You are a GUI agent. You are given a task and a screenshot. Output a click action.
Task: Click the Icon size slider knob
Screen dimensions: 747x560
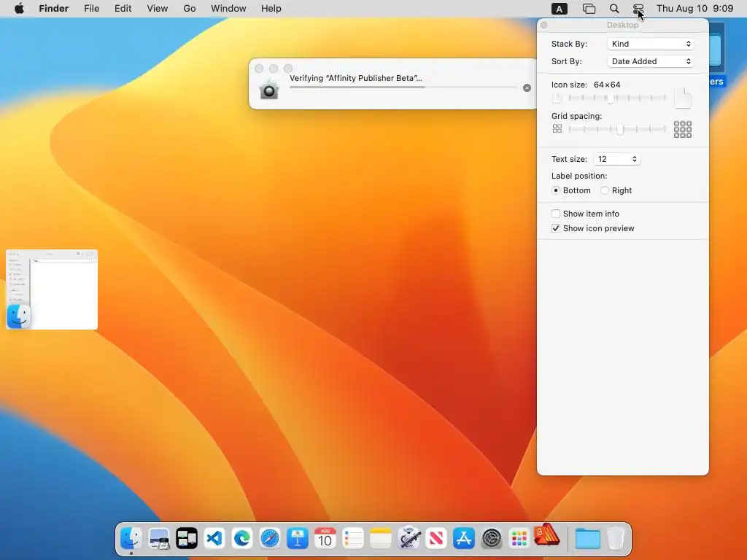tap(611, 98)
